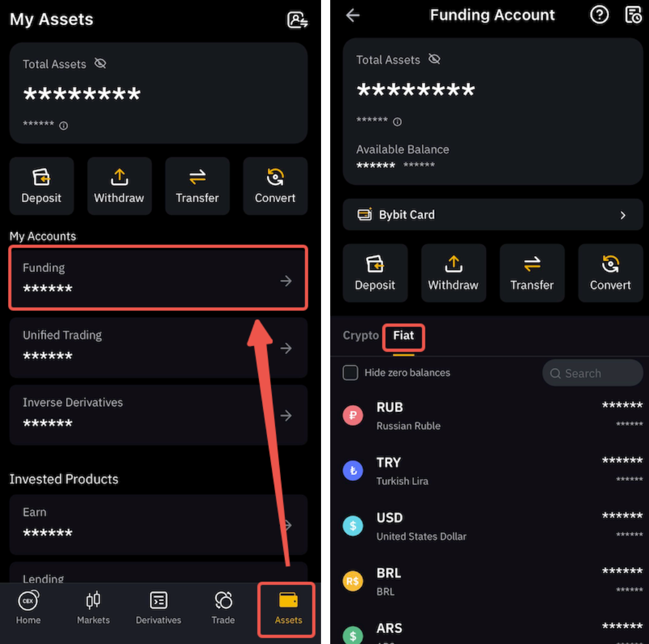
Task: Select the Assets tab in bottom navigation
Action: click(288, 608)
